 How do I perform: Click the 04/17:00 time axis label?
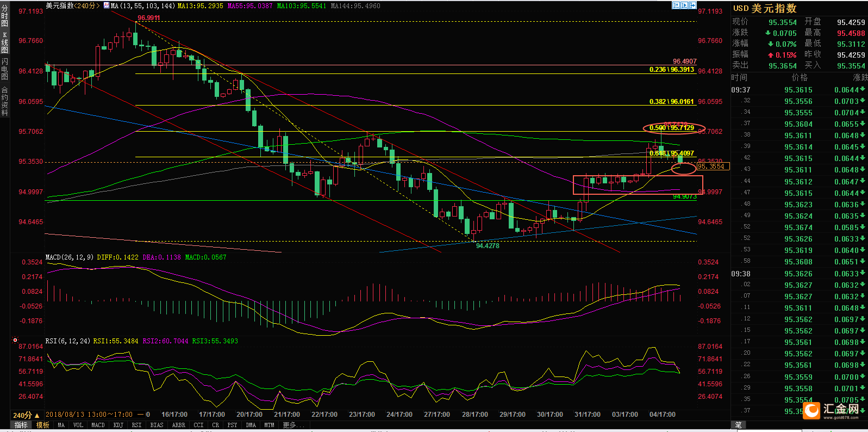[x=663, y=415]
